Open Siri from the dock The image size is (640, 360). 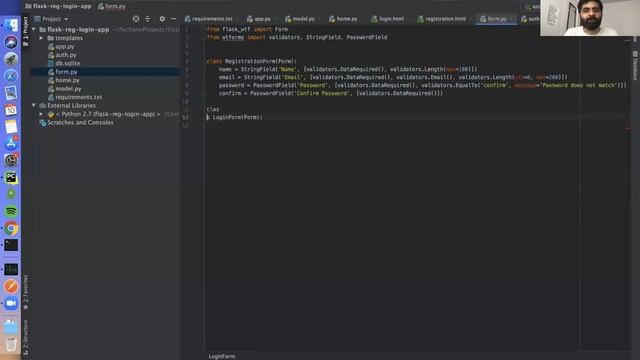(11, 42)
